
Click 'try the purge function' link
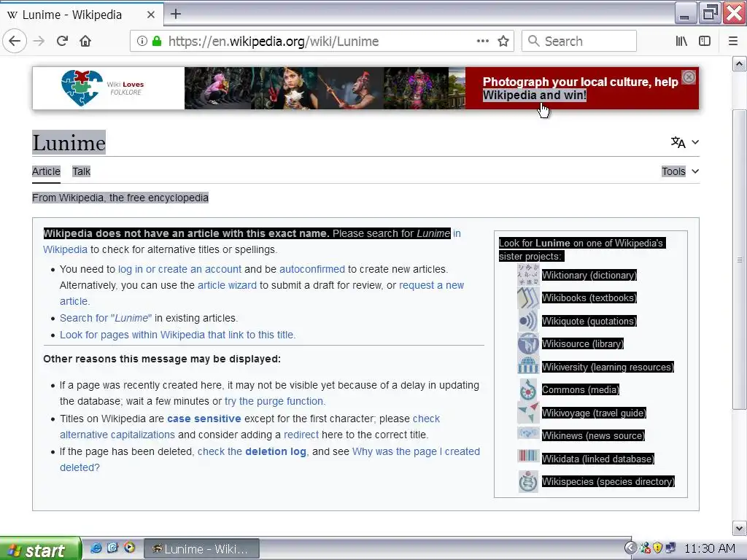[x=275, y=401]
